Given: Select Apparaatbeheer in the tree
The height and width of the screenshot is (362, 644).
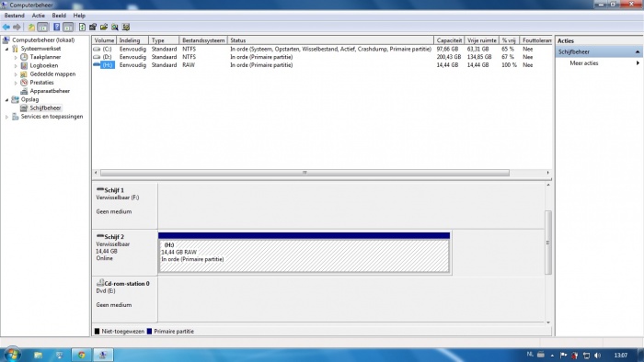Looking at the screenshot, I should click(50, 91).
